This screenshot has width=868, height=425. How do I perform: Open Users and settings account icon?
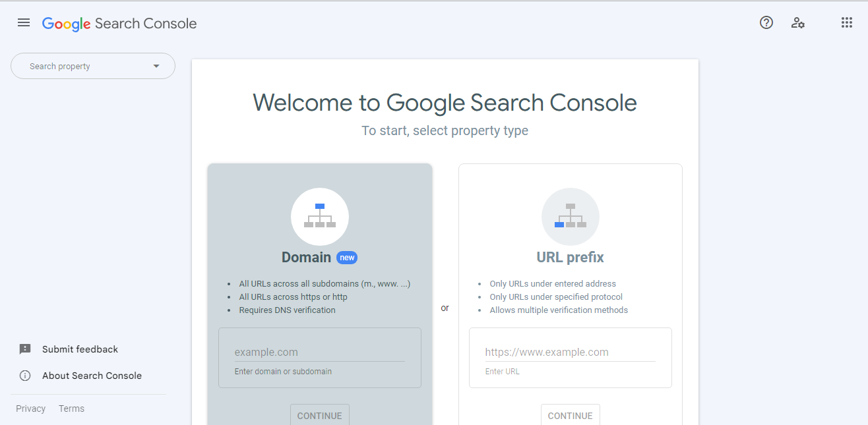point(798,23)
